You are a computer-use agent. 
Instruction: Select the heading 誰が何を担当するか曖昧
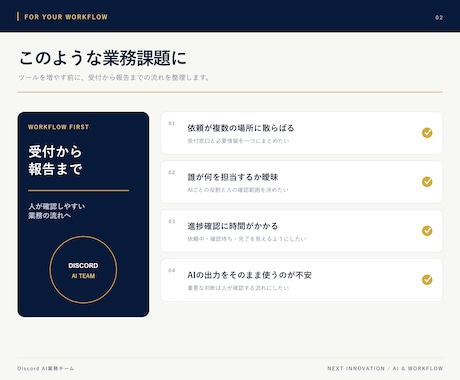(233, 177)
